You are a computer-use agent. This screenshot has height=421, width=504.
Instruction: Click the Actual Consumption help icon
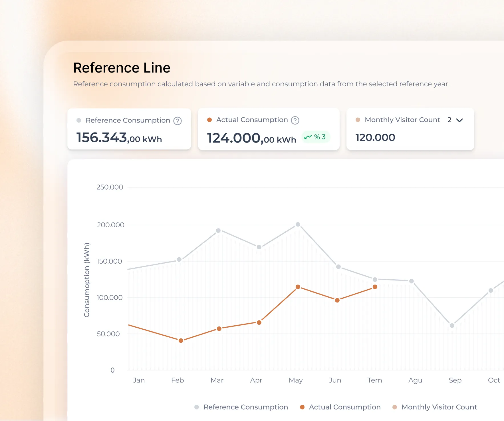click(295, 120)
